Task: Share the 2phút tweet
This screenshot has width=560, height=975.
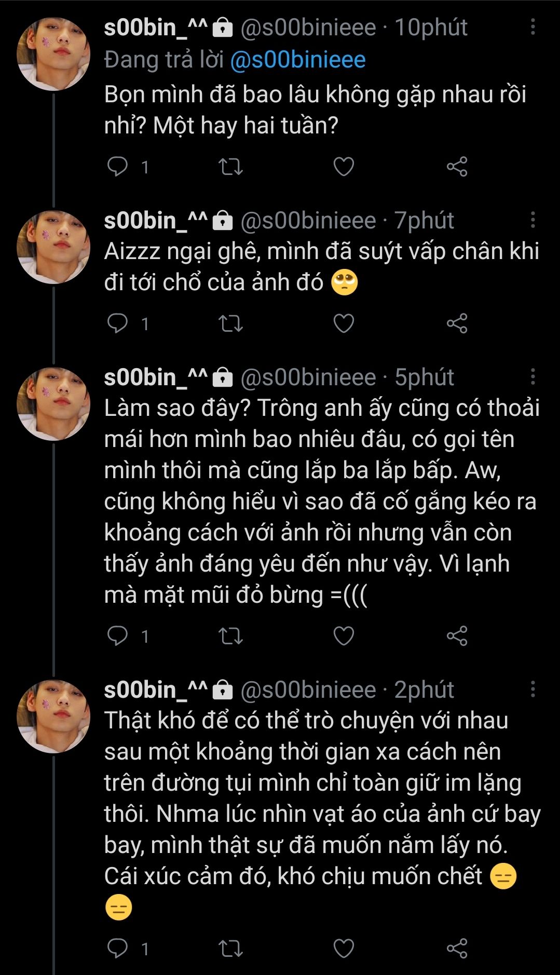Action: [x=457, y=949]
